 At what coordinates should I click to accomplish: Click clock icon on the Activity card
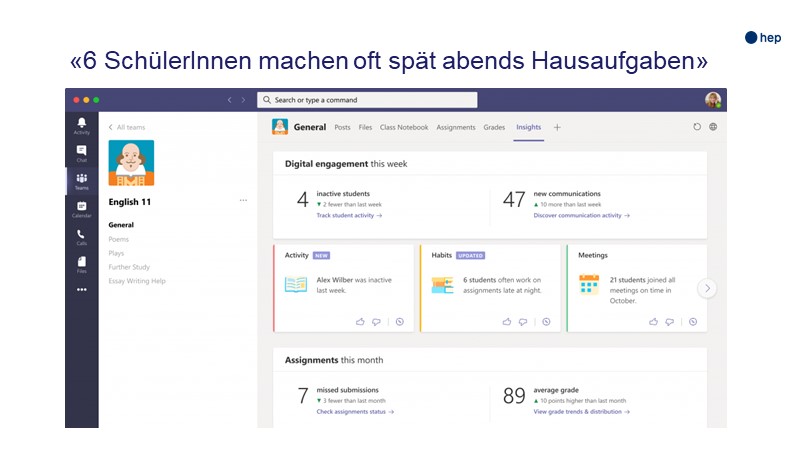coord(399,322)
